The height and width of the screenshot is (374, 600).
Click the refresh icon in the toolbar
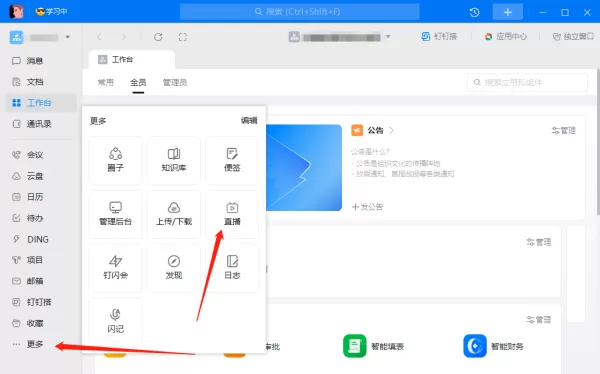pos(158,37)
